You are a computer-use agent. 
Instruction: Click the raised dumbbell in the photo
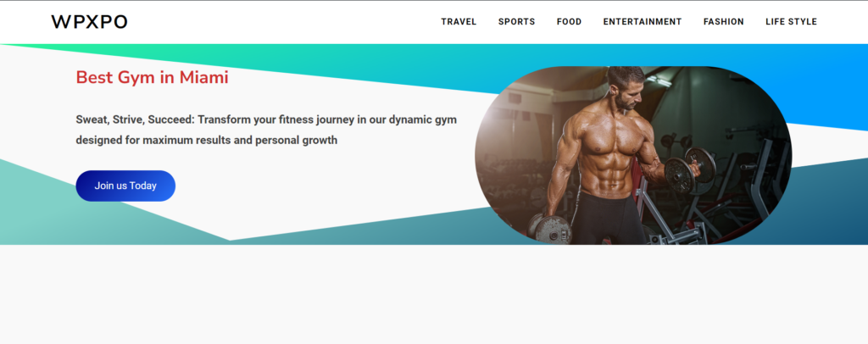tap(689, 169)
